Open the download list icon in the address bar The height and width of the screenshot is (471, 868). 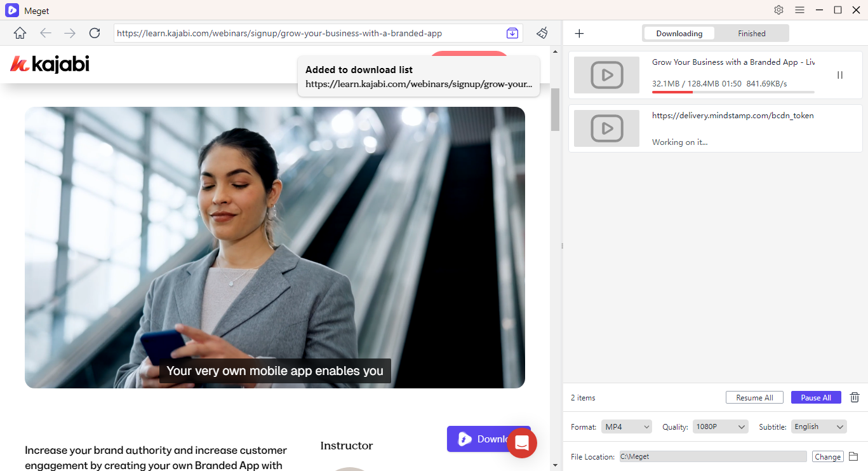(512, 33)
